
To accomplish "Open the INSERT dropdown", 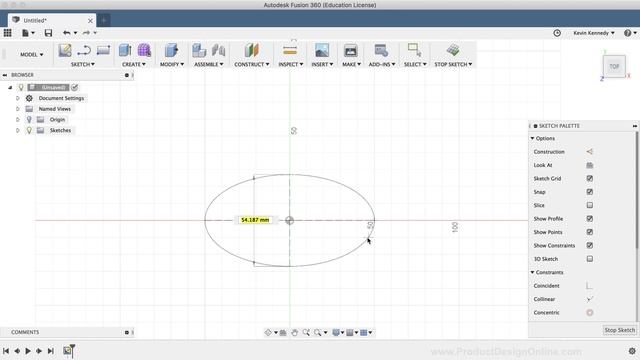I will click(322, 64).
